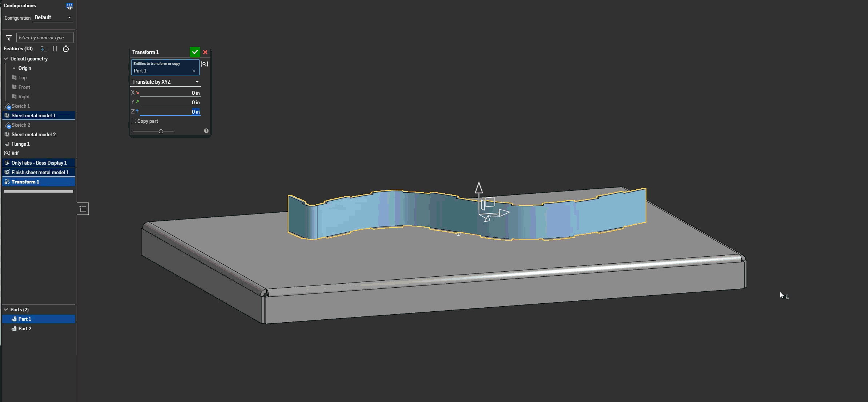
Task: Click the variable icon beside entities field
Action: click(x=204, y=64)
